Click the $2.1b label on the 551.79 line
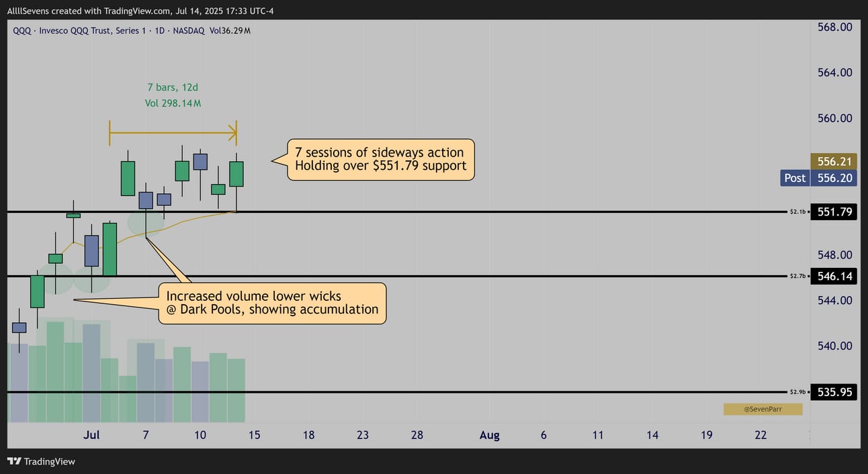 tap(797, 212)
